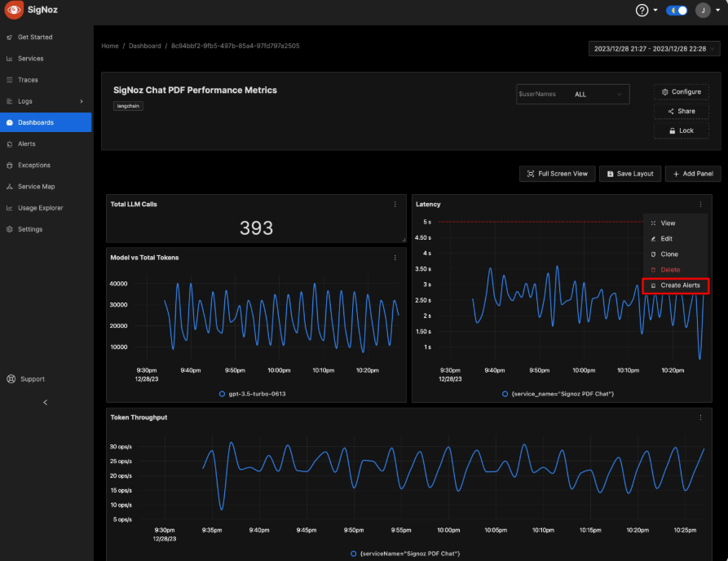Open the date time range selector
This screenshot has width=728, height=561.
tap(654, 49)
